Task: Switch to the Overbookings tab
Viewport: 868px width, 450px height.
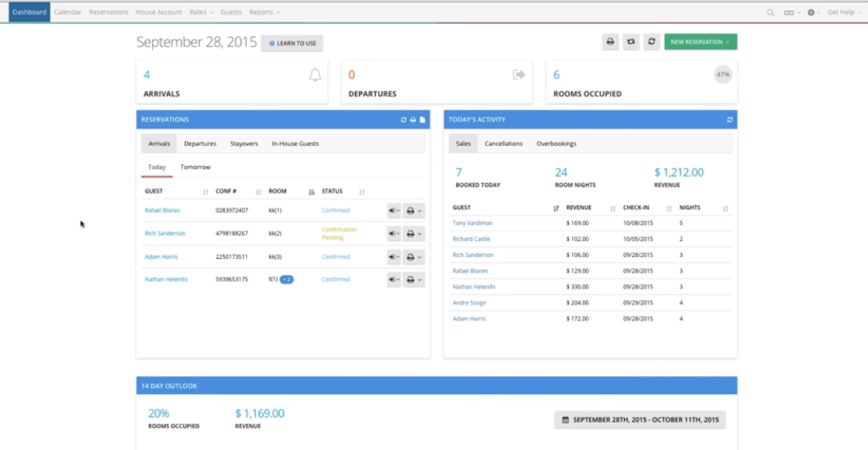Action: tap(557, 144)
